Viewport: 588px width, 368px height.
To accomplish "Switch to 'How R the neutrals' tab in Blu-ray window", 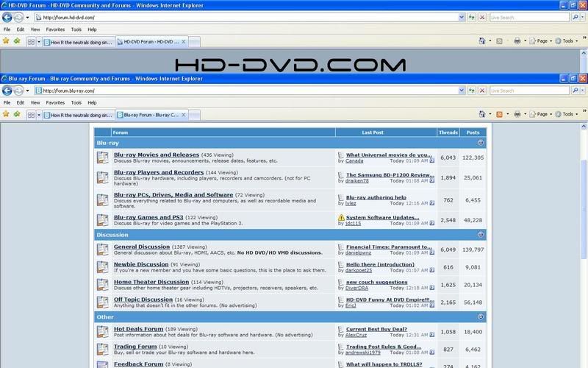I will 79,116.
